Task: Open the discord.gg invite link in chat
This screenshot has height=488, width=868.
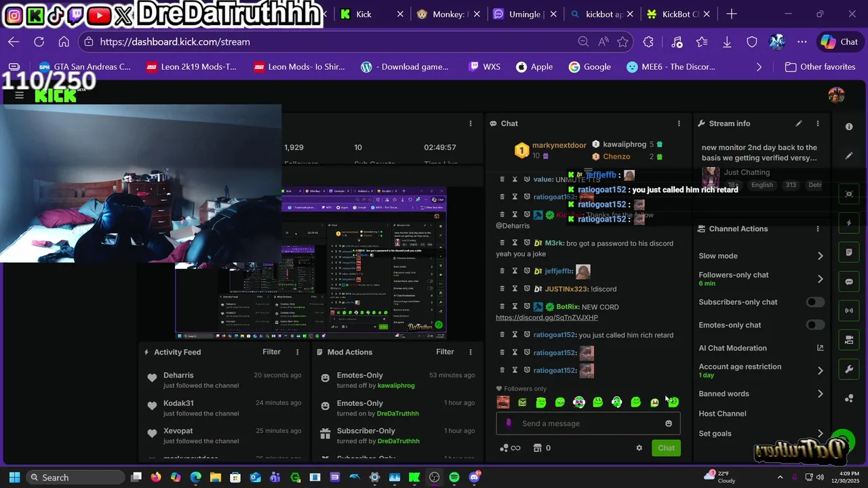Action: tap(547, 317)
